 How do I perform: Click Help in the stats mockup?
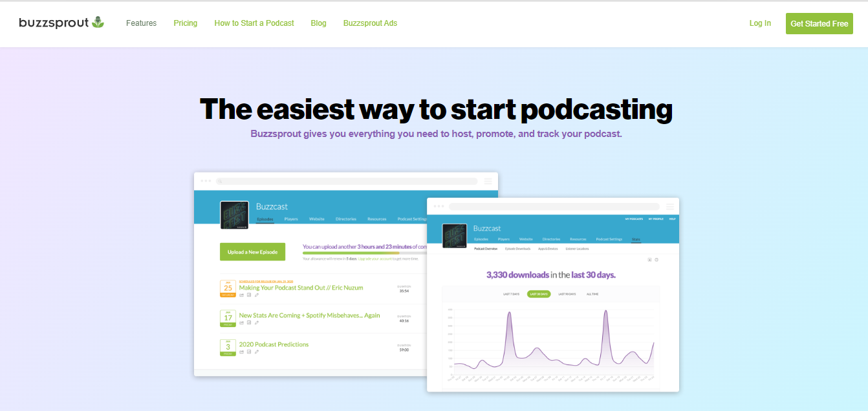point(673,219)
